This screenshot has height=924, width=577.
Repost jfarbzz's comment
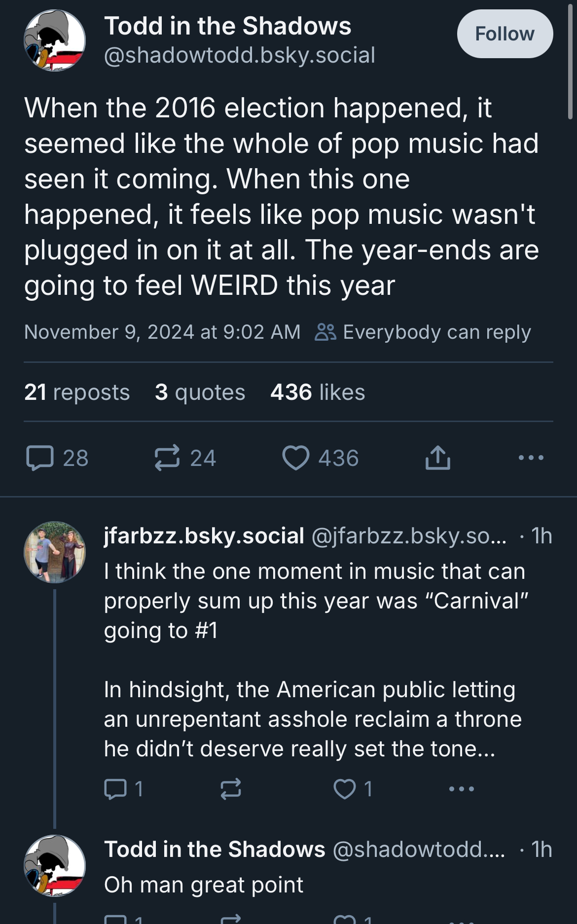pyautogui.click(x=231, y=789)
